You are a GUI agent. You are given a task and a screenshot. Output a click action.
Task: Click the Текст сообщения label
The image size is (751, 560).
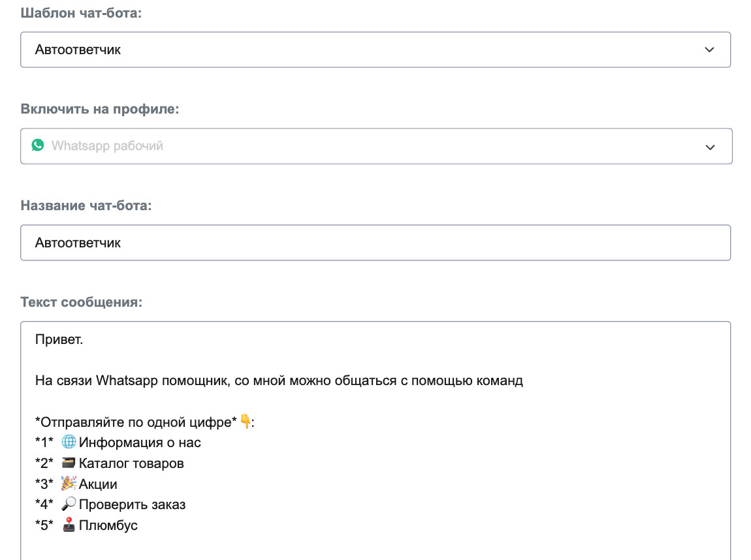point(81,302)
